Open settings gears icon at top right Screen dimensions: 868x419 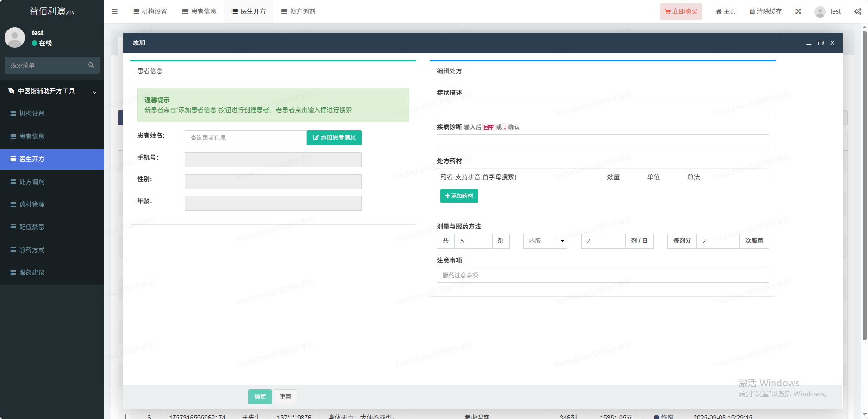858,11
